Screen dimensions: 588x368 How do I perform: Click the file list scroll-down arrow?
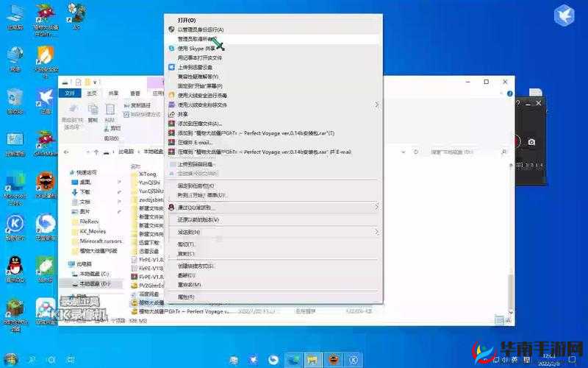coord(510,312)
